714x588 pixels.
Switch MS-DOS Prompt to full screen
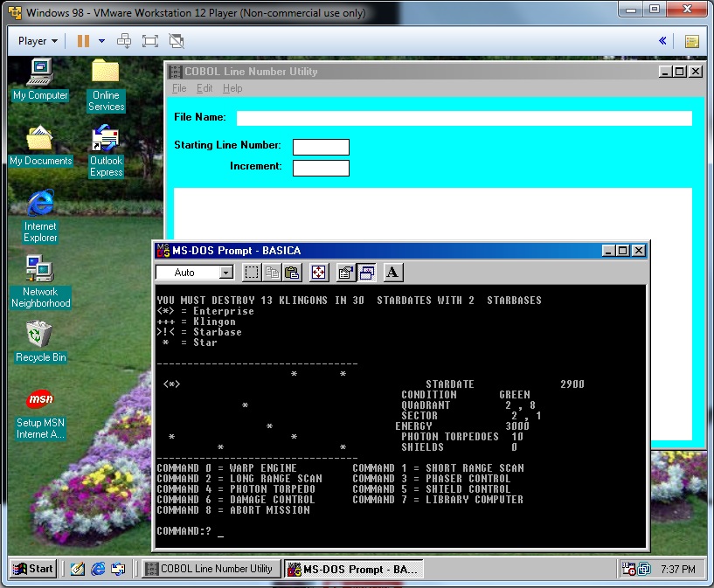319,273
